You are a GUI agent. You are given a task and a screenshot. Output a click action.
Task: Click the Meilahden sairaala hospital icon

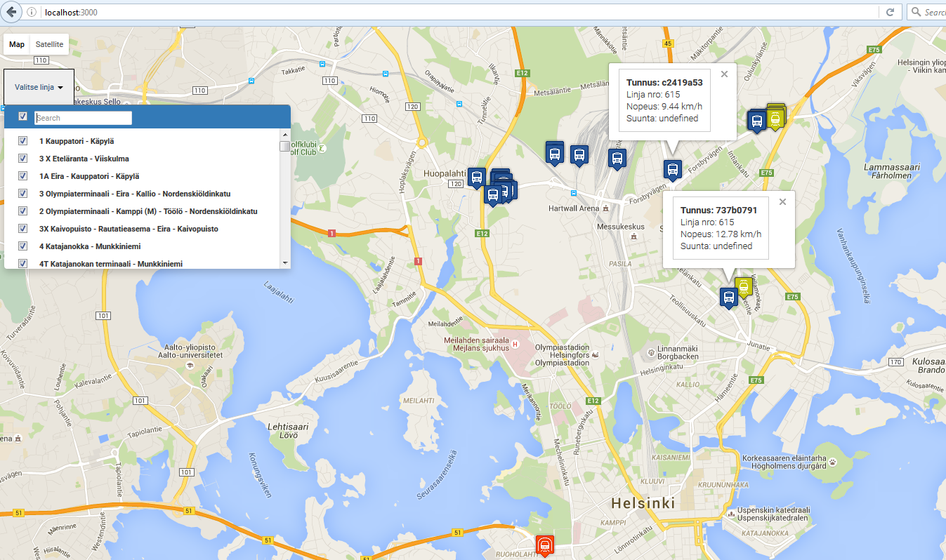515,344
